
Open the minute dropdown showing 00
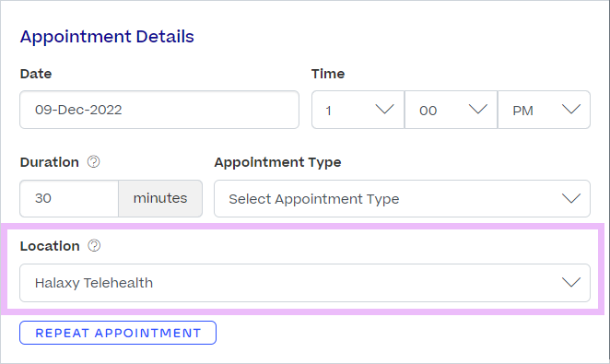tap(452, 110)
